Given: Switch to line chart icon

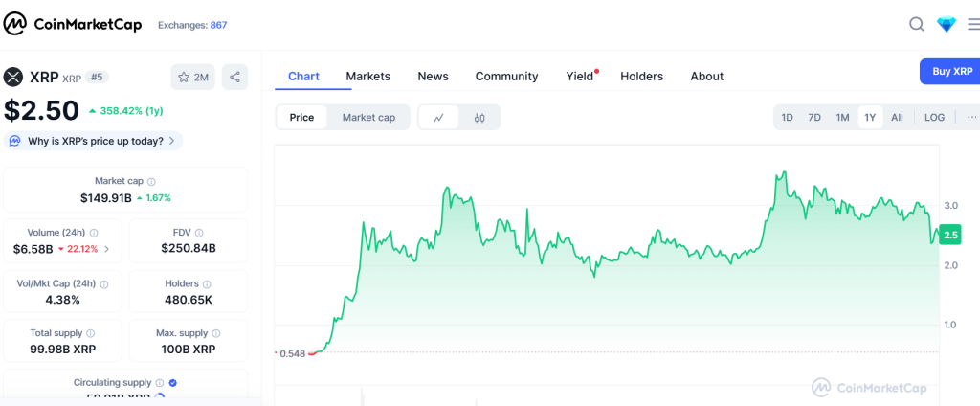Looking at the screenshot, I should click(x=438, y=118).
